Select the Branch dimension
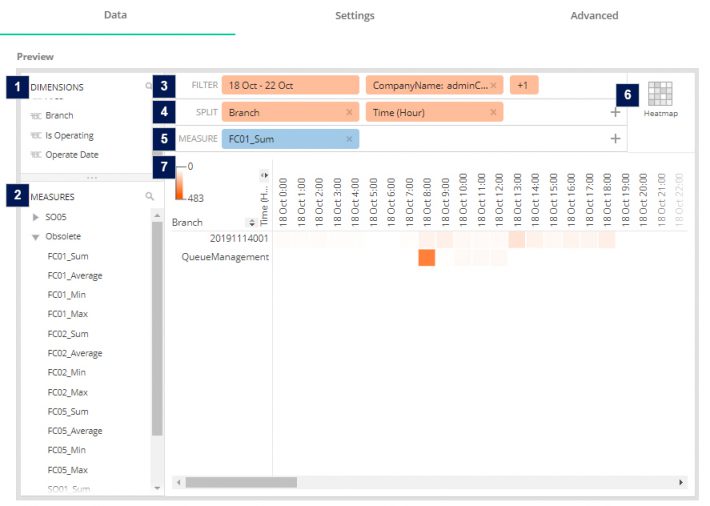The height and width of the screenshot is (506, 710). [x=59, y=116]
